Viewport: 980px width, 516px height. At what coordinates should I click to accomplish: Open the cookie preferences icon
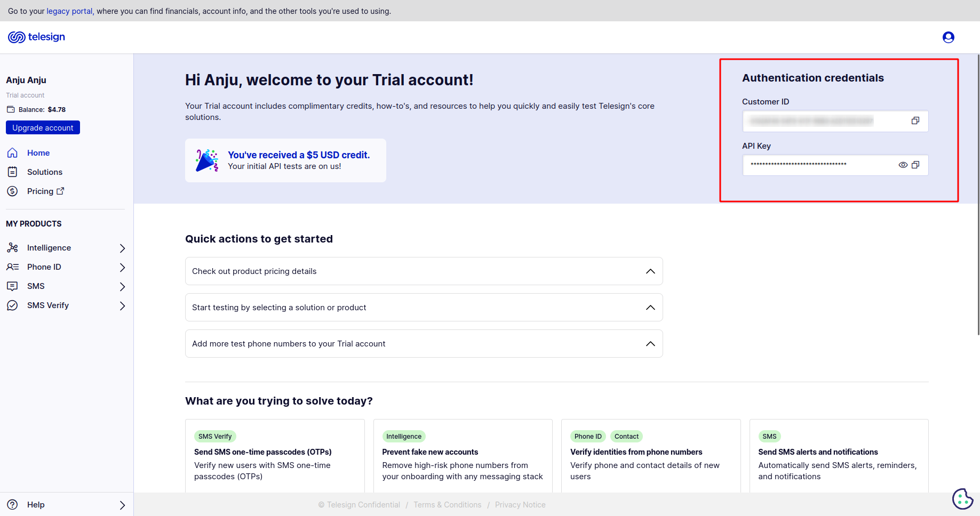(962, 499)
